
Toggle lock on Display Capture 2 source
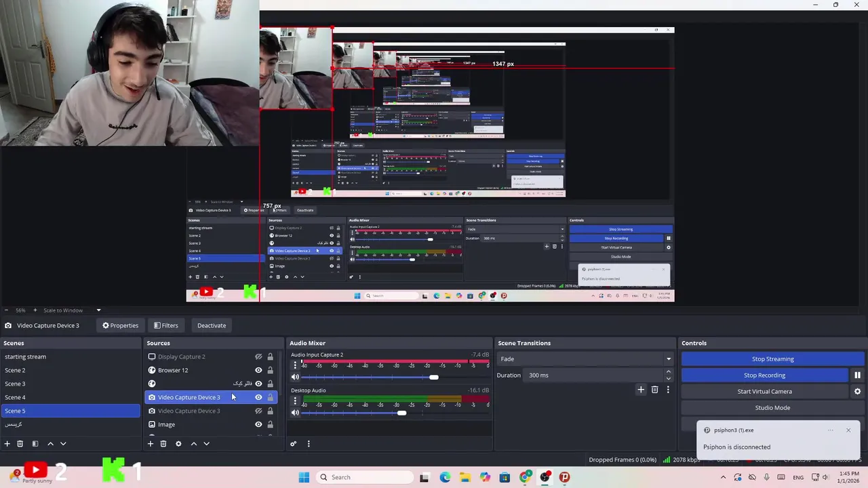(270, 357)
